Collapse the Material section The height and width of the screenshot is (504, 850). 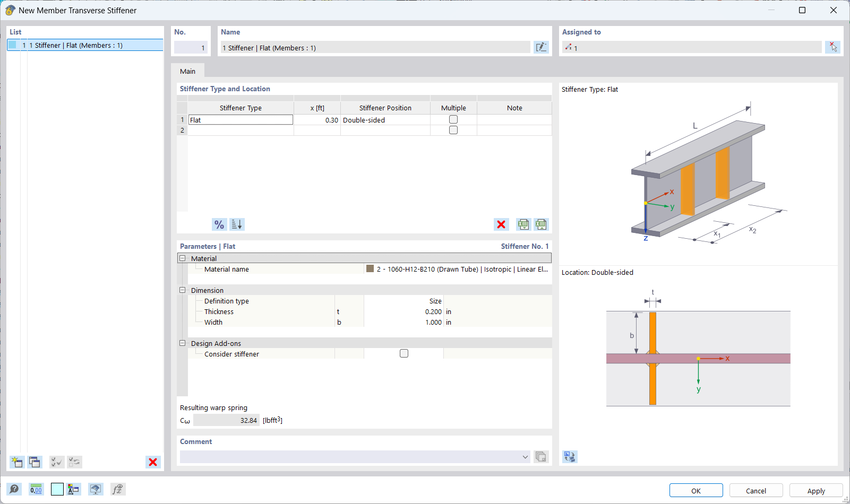[x=182, y=258]
